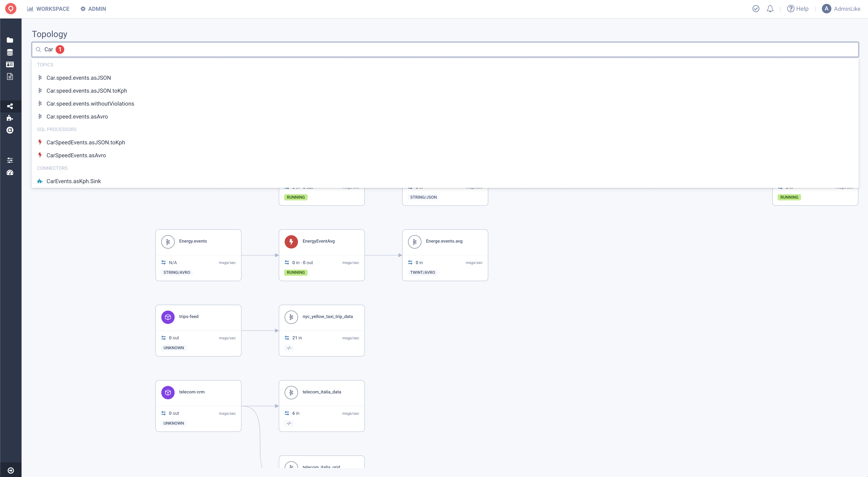
Task: Open the notifications bell
Action: [770, 9]
